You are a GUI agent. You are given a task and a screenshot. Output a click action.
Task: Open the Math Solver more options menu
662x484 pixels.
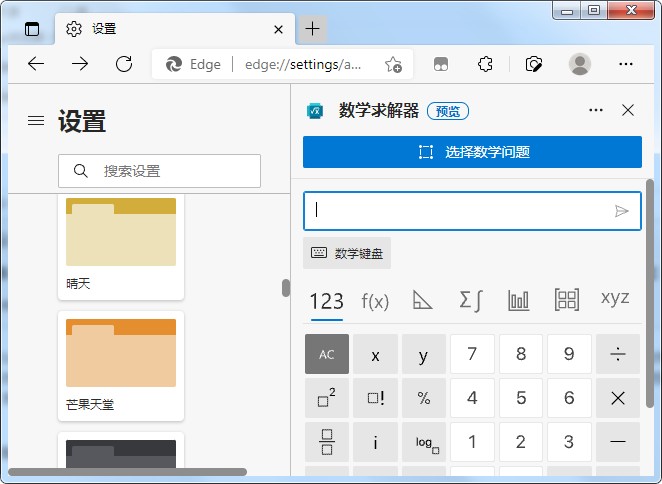596,110
